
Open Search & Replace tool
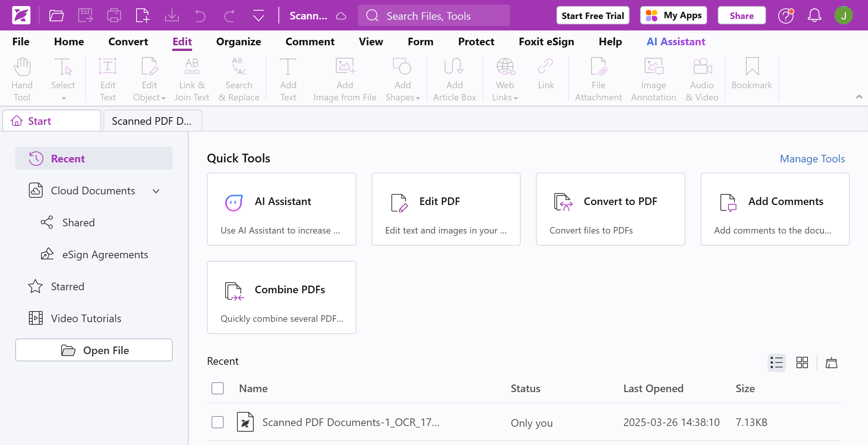tap(239, 79)
